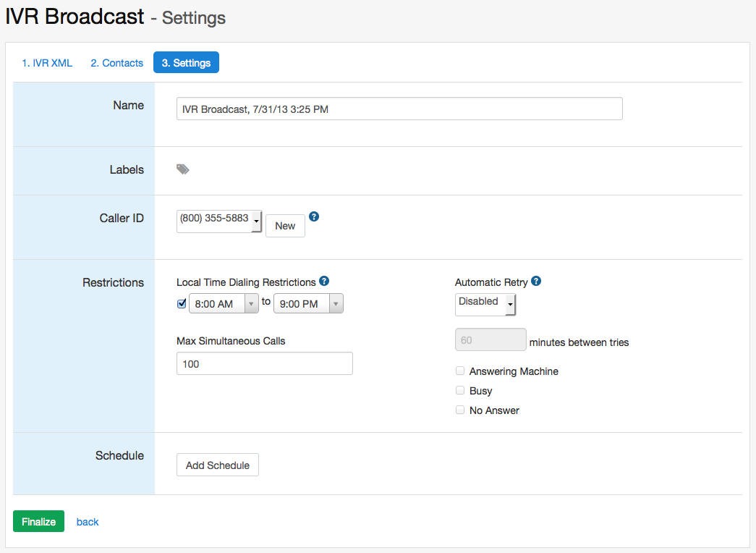Click inside the broadcast Name field

point(399,109)
